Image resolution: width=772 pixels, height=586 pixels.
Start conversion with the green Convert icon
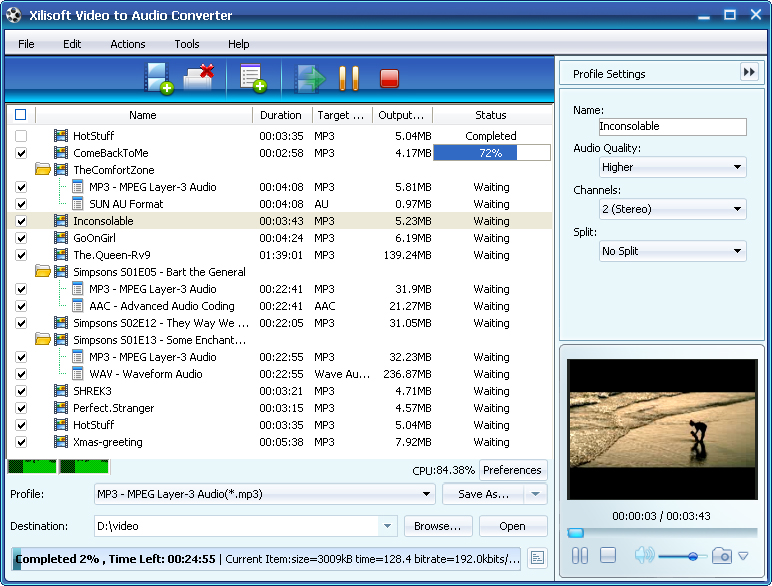pos(312,78)
